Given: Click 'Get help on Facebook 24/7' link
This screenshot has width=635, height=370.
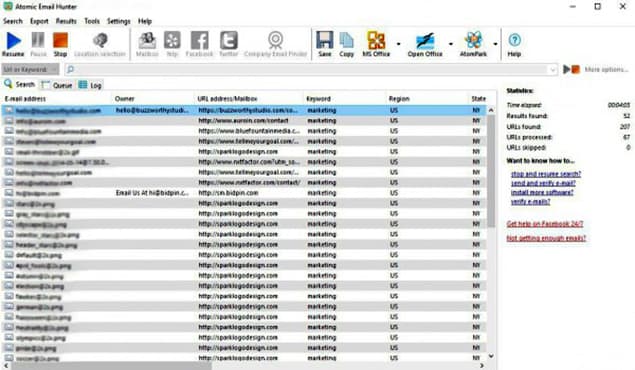Looking at the screenshot, I should [545, 224].
